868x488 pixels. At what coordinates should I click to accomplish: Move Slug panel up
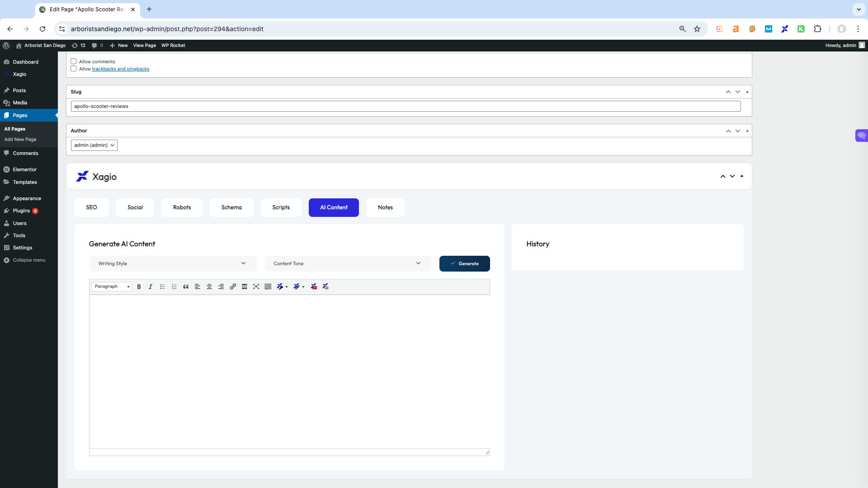pyautogui.click(x=728, y=92)
